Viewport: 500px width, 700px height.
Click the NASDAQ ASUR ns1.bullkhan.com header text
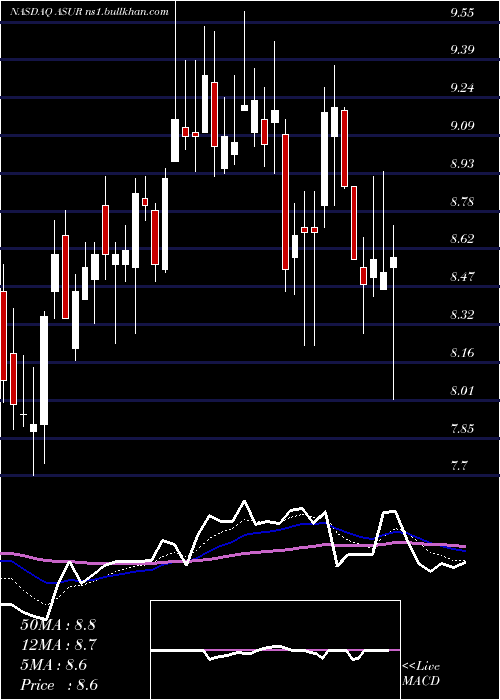[x=90, y=12]
